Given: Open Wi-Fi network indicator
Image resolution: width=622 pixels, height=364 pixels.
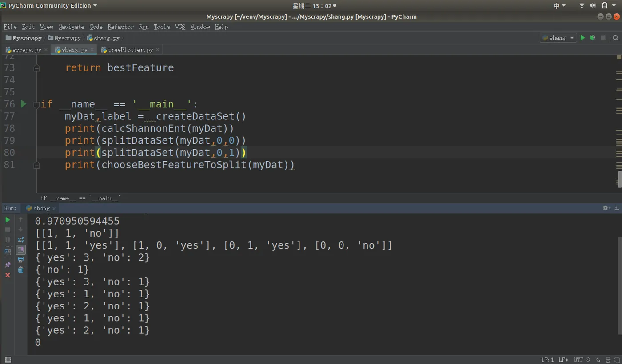Looking at the screenshot, I should [582, 5].
